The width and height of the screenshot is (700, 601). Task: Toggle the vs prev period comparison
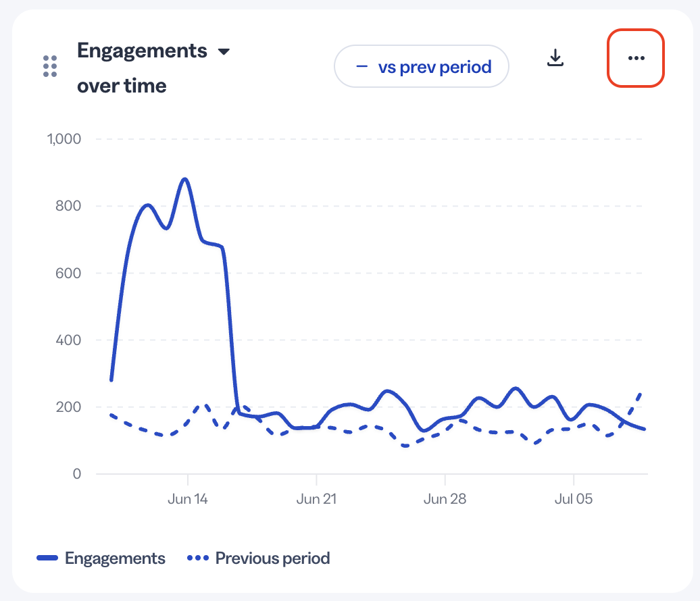tap(422, 66)
